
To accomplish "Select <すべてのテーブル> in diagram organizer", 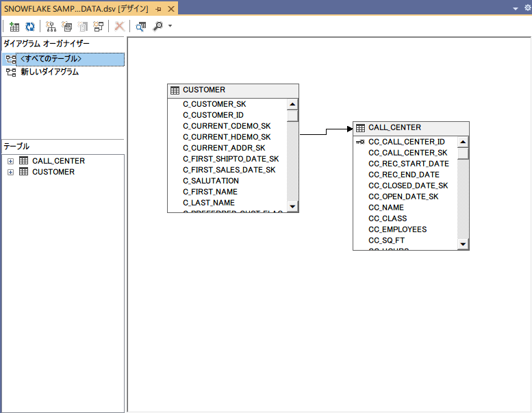I will pyautogui.click(x=51, y=60).
